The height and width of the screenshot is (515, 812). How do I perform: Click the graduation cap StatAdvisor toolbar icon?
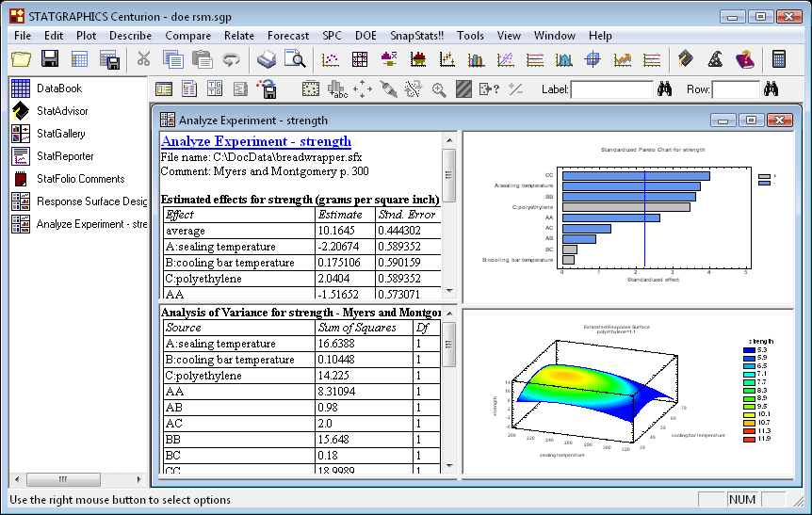pos(687,59)
